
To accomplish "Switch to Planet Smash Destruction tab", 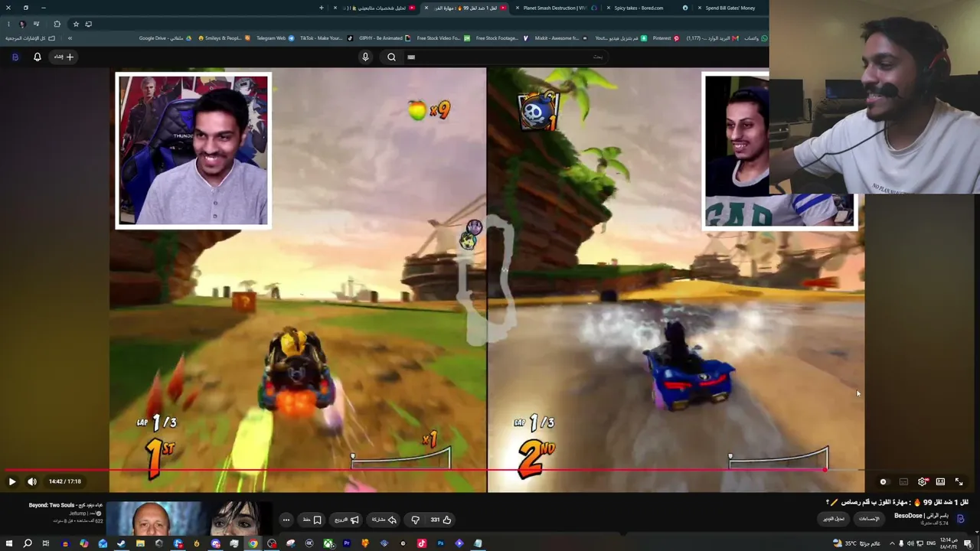I will 555,8.
